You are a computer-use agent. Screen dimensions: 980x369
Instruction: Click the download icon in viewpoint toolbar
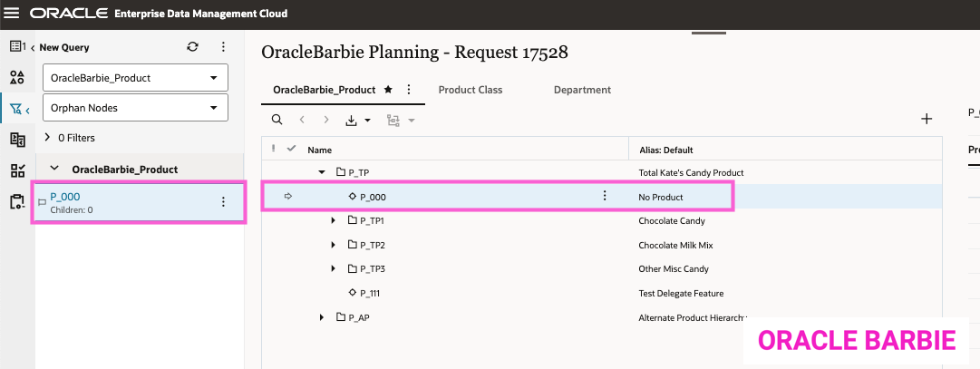point(351,120)
